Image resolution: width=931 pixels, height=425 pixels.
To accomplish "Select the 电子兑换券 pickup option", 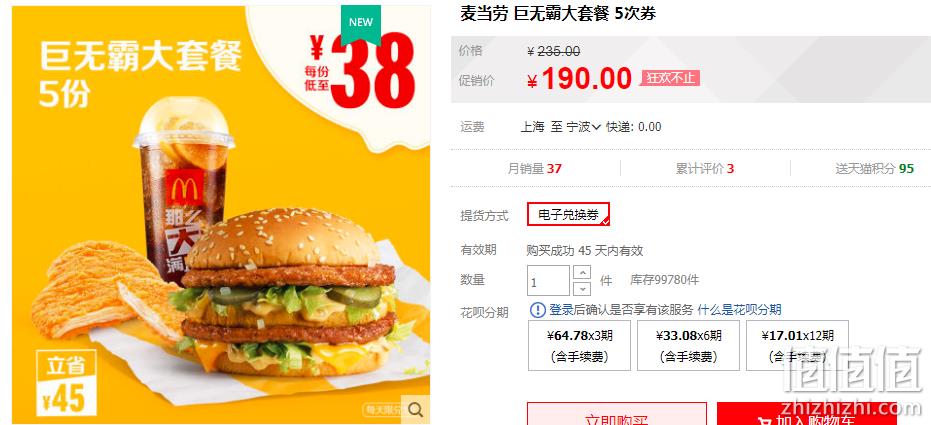I will pos(568,214).
